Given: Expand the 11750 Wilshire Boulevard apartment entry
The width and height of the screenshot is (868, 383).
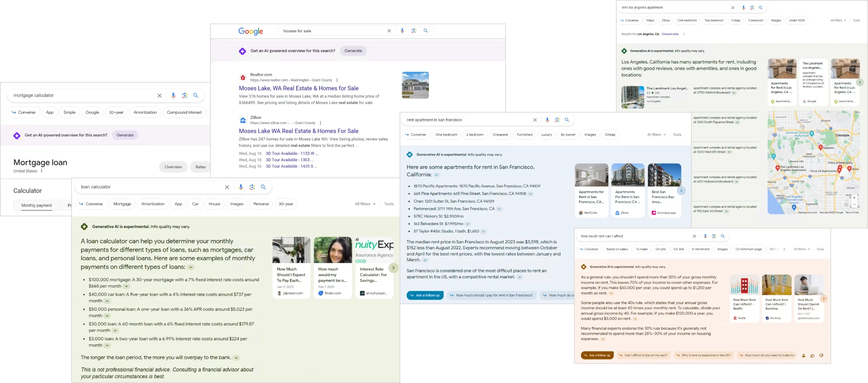Looking at the screenshot, I should (x=734, y=93).
